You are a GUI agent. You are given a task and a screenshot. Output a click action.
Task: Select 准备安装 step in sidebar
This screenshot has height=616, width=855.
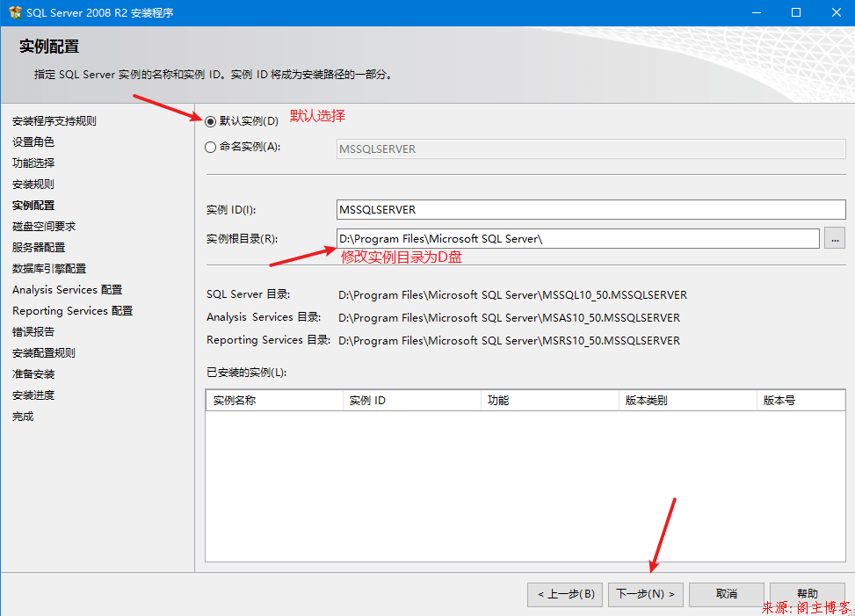click(x=33, y=374)
